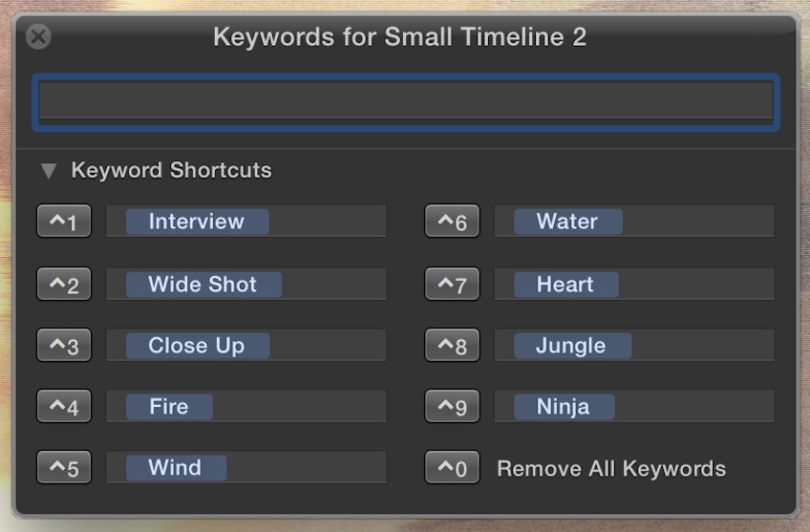Click Control-0 to remove all keywords
Screen dimensions: 810x532
(452, 468)
